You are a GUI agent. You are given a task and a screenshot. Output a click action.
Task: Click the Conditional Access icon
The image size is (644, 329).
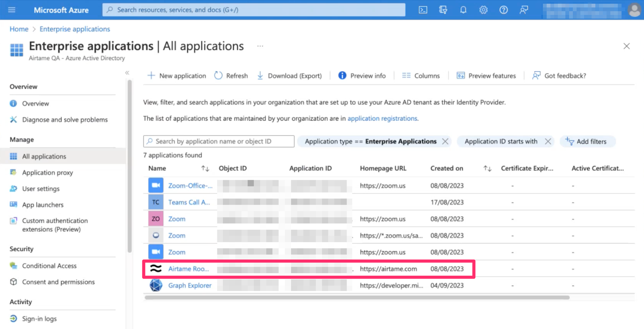(x=13, y=266)
